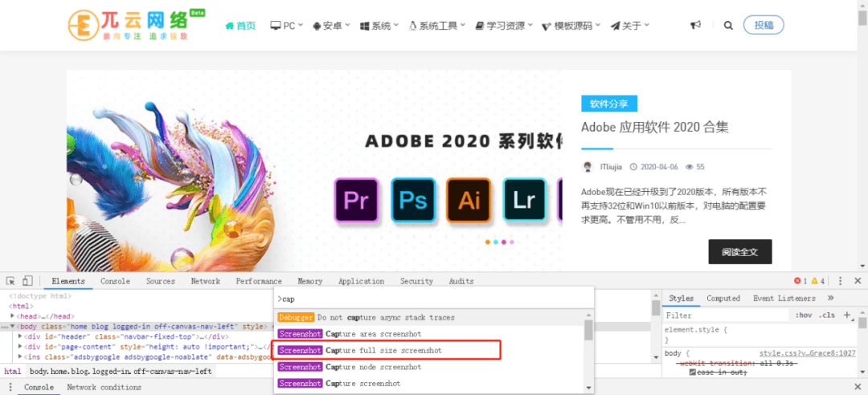Collapse the body node in the DOM tree
This screenshot has height=395, width=868.
click(x=12, y=327)
